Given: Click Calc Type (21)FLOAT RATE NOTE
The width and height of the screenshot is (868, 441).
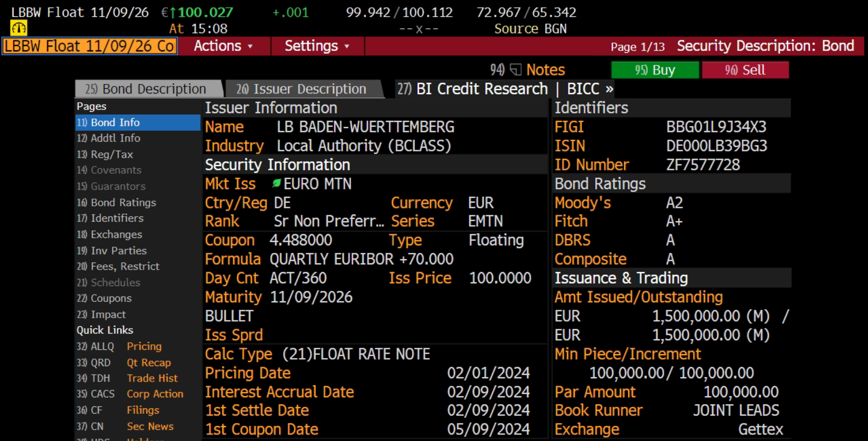Looking at the screenshot, I should 356,354.
